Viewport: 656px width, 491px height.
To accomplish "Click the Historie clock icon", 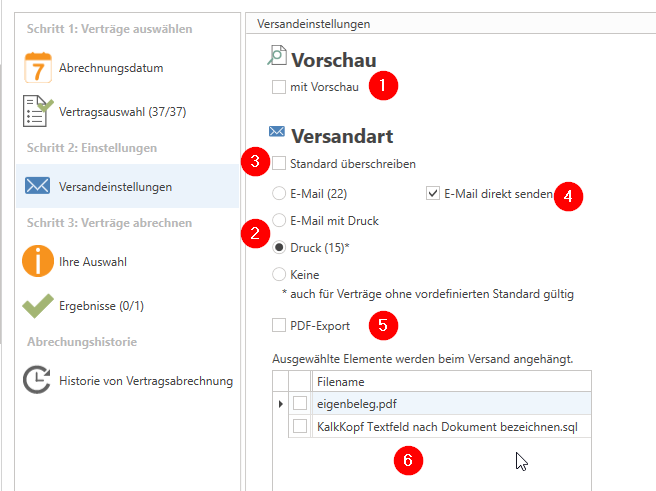I will [37, 380].
